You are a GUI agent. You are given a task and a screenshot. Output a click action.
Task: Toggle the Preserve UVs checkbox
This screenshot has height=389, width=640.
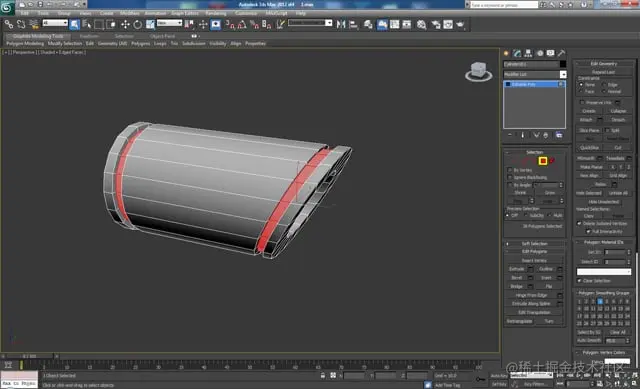[x=582, y=102]
